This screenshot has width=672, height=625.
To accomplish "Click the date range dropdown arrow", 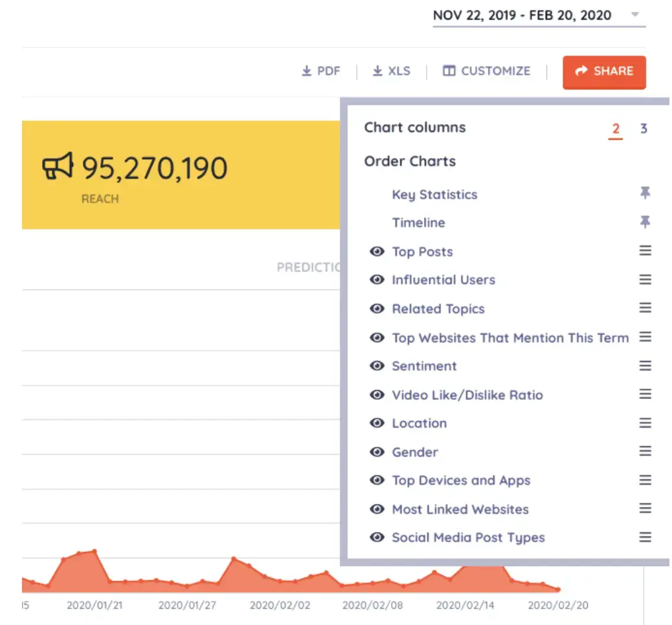I will coord(635,15).
